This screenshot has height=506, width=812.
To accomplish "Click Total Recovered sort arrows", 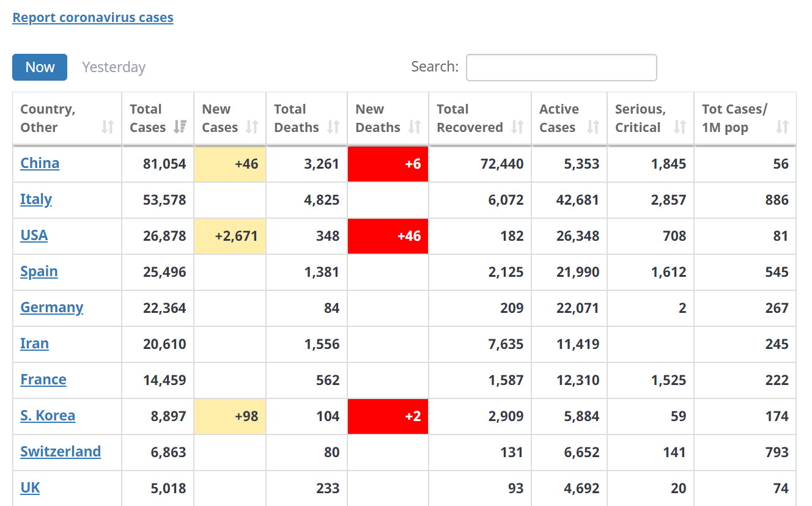I will [517, 127].
